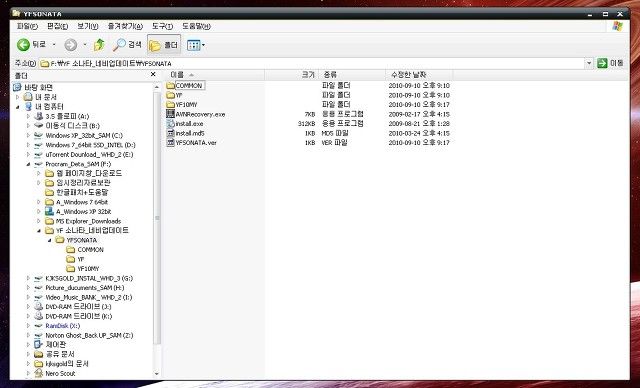Collapse Program_Data_SAM (F:) drive node
640x388 pixels.
coord(28,164)
